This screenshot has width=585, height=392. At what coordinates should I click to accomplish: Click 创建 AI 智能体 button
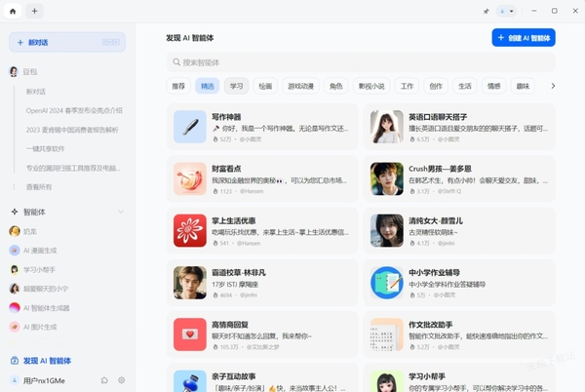[524, 38]
